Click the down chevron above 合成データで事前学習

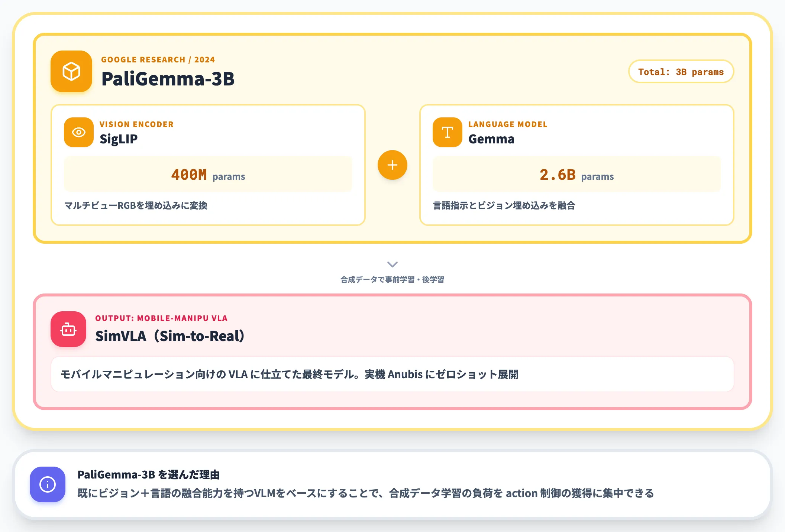click(x=392, y=264)
